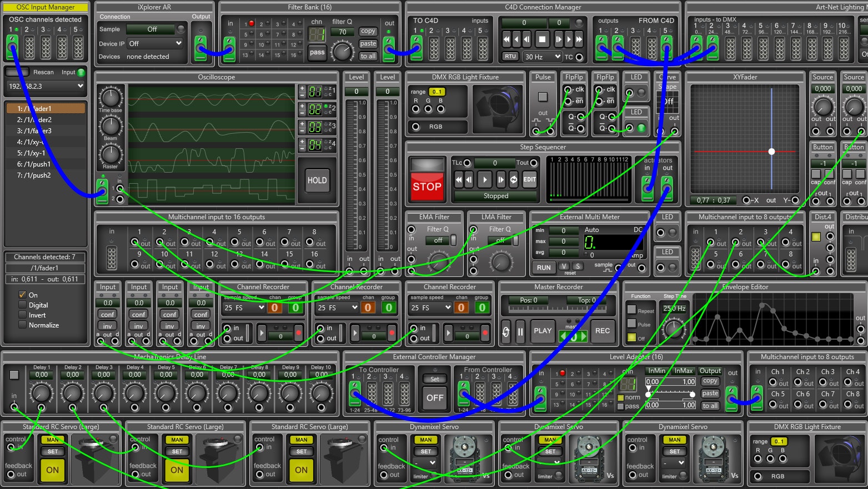
Task: Click the Level Adapter output connector
Action: click(732, 398)
